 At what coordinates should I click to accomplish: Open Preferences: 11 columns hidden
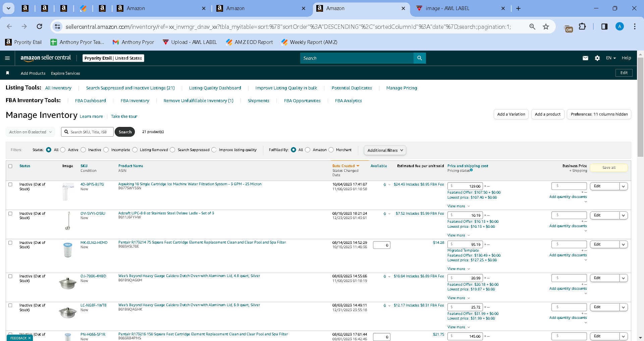click(x=599, y=114)
